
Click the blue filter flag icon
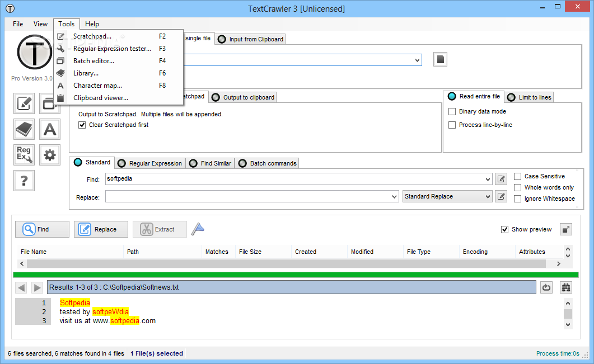[x=198, y=229]
